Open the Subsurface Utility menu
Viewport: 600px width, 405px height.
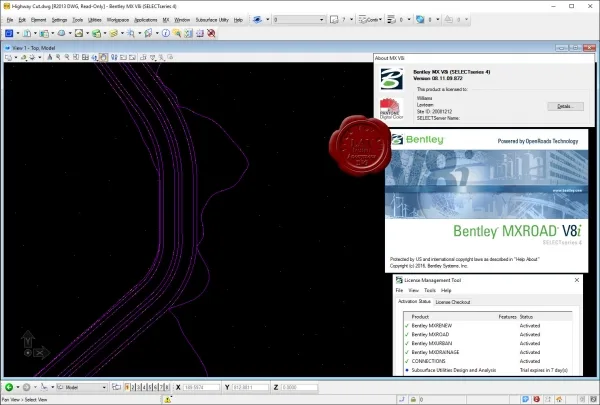click(x=212, y=20)
